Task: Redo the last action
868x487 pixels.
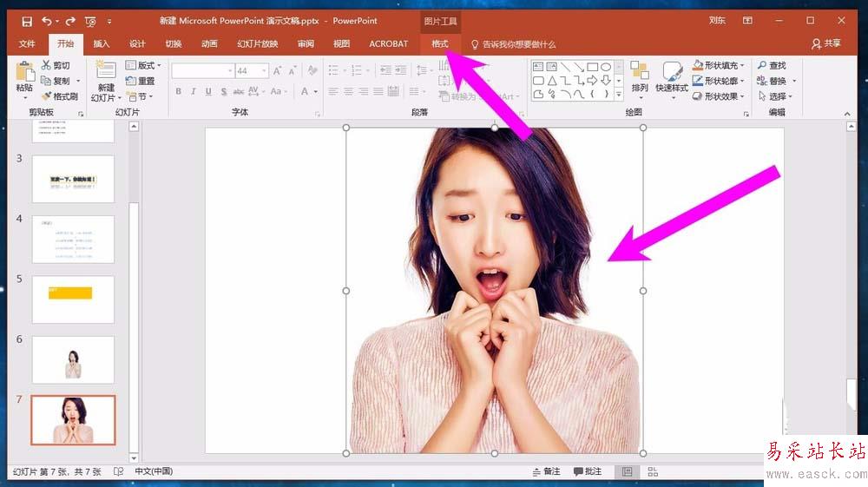Action: (70, 21)
